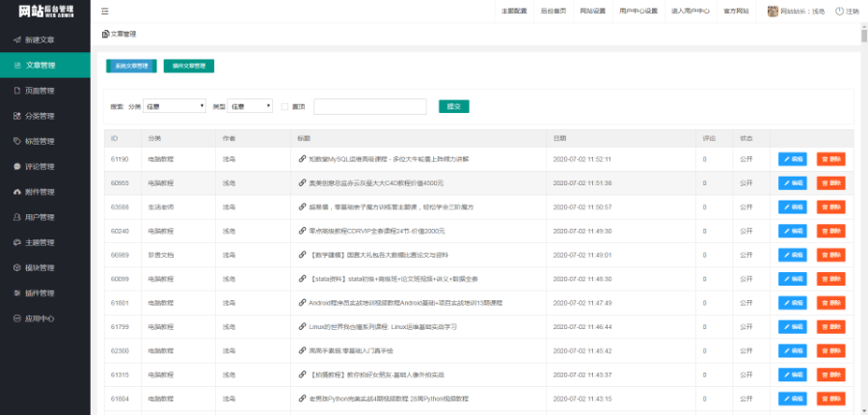
Task: Click the sidebar collapse hamburger icon
Action: [x=105, y=12]
